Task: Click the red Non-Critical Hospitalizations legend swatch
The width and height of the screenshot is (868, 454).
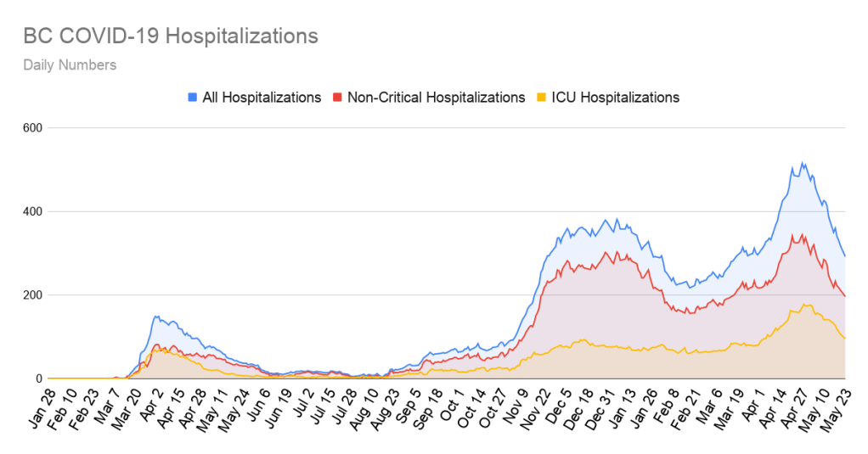Action: point(337,98)
